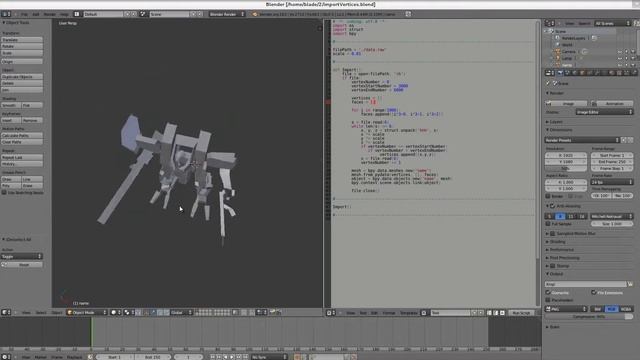Open the Format menu in text editor
The image size is (640, 360).
389,313
